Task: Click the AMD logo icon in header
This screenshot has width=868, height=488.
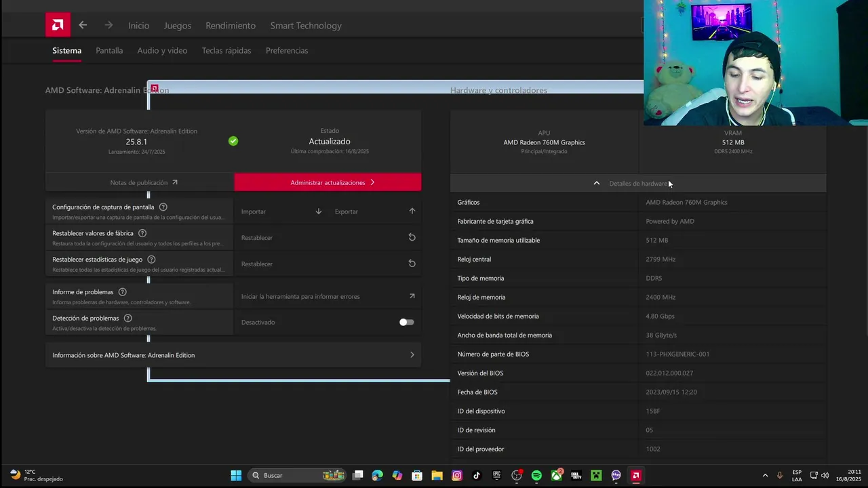Action: click(x=58, y=25)
